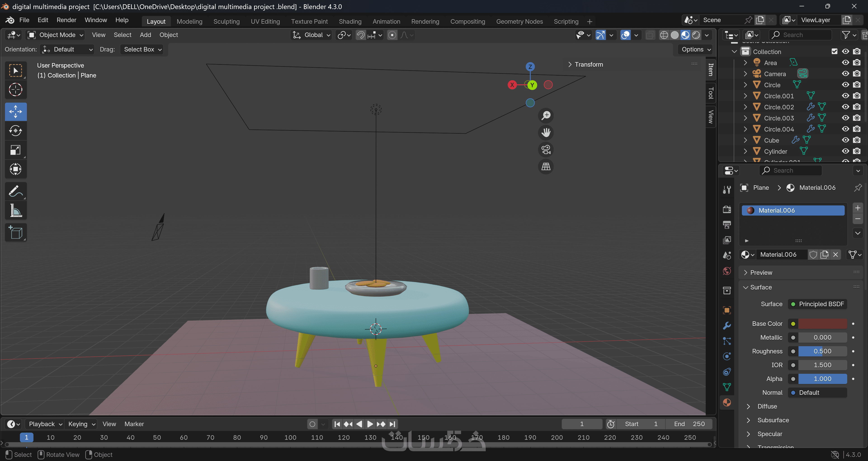This screenshot has height=461, width=868.
Task: Select the Rotate tool in toolbar
Action: [16, 130]
